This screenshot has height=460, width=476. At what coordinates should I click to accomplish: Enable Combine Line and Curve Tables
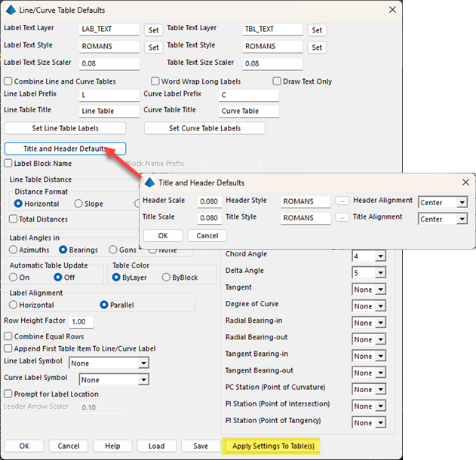coord(8,81)
